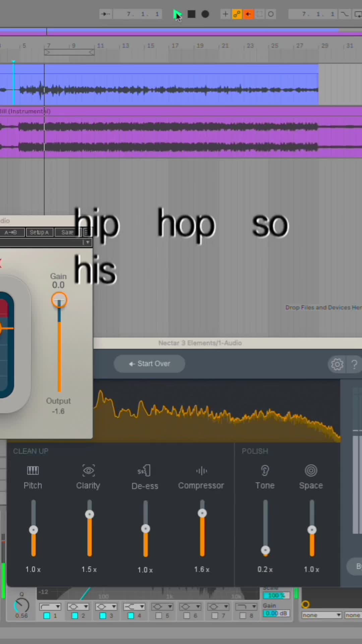Toggle the arrangement loop switch

[358, 14]
